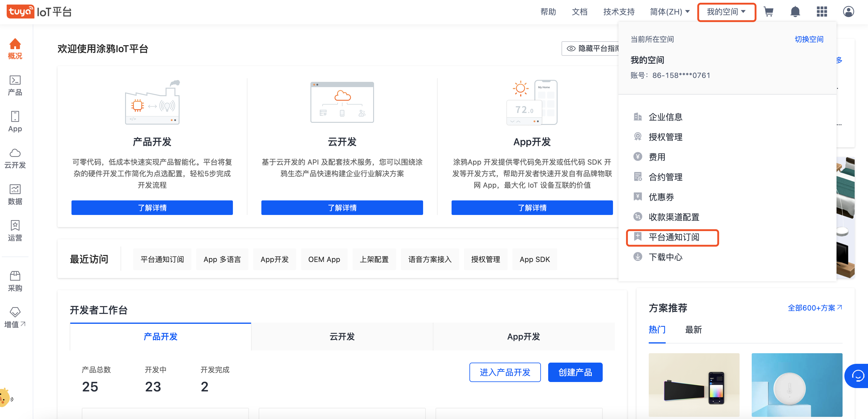This screenshot has height=419, width=868.
Task: Open the white temperature sensor solution thumbnail
Action: pyautogui.click(x=797, y=385)
